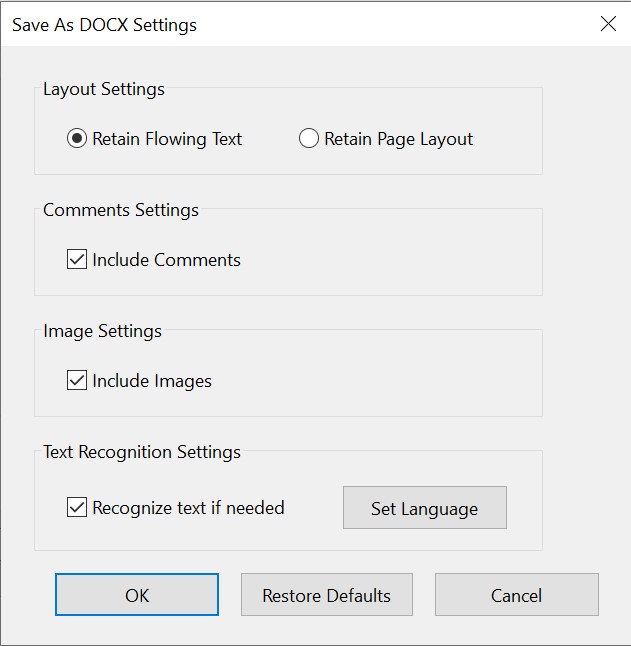Click the Include Images label text
The width and height of the screenshot is (631, 646).
coord(152,381)
